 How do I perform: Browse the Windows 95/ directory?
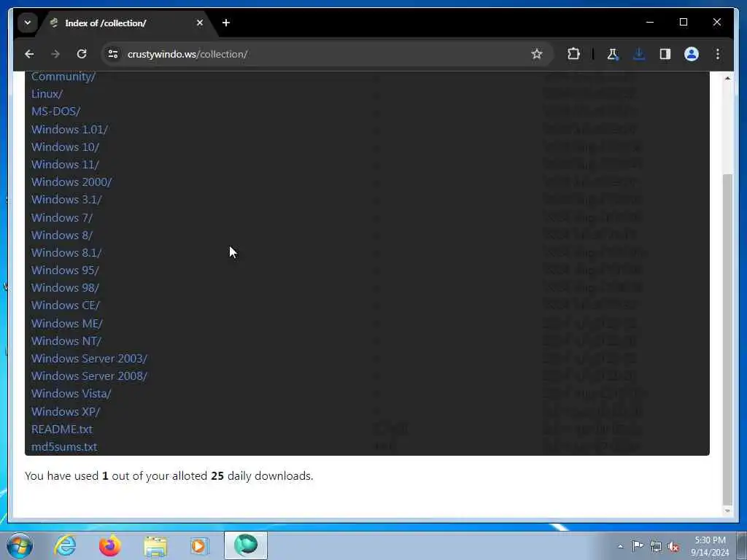[65, 271]
